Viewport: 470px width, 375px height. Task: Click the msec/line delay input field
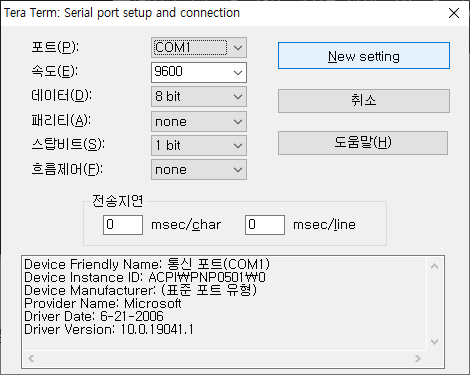point(265,225)
